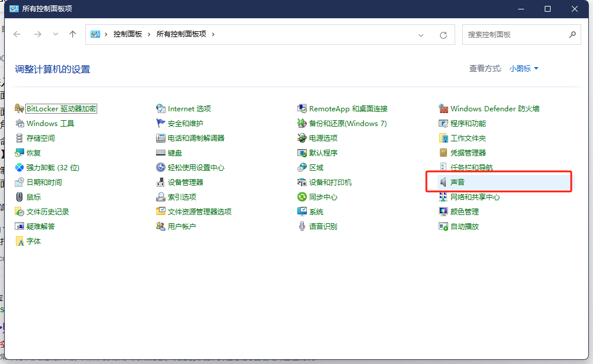Open the 程序和功能 link
The image size is (593, 364).
468,124
